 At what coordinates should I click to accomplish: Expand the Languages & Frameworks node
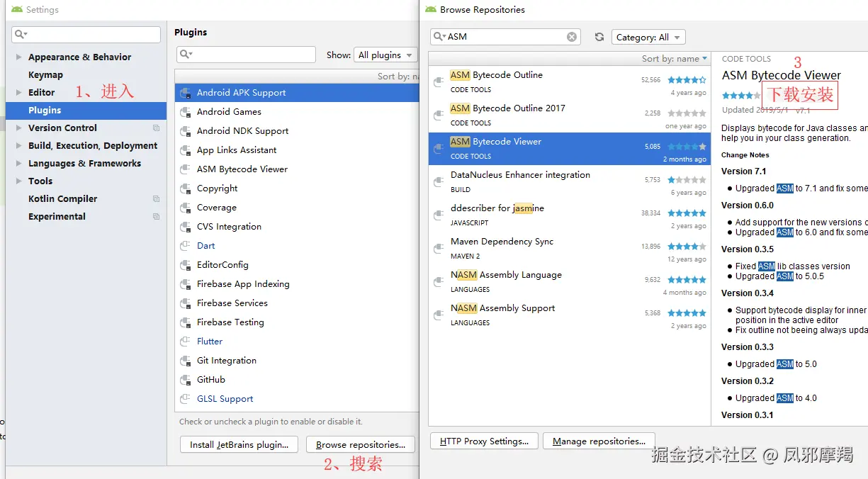pyautogui.click(x=18, y=164)
